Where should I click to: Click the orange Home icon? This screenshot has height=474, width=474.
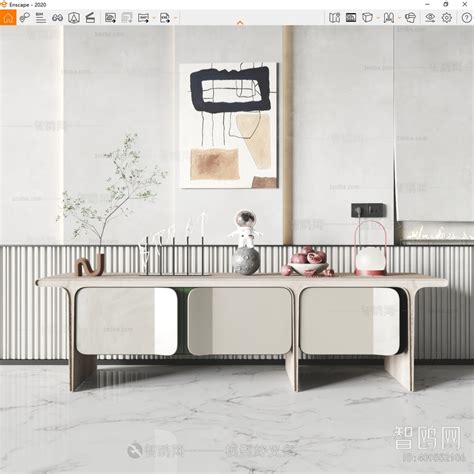8,17
